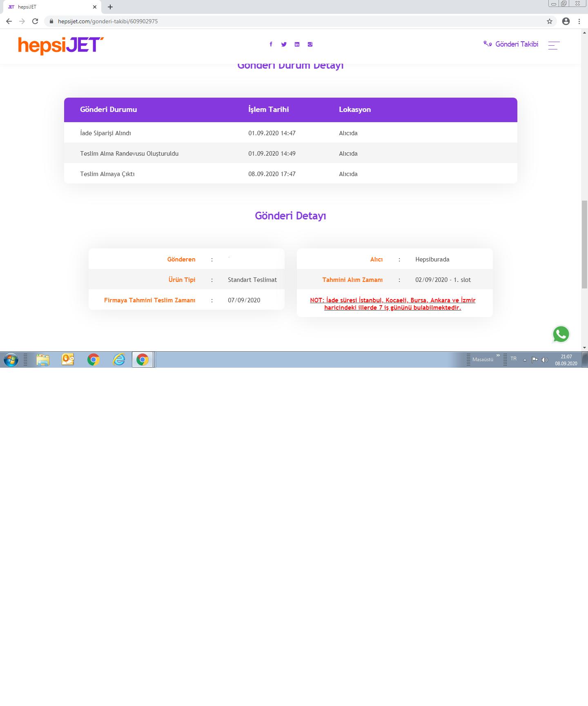588x706 pixels.
Task: Click date '01.09.2020 14:47'
Action: [x=272, y=133]
